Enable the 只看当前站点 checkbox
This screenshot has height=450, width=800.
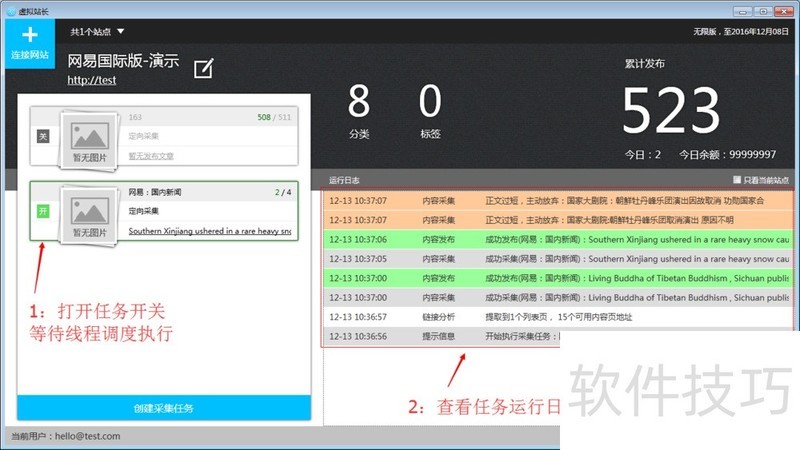point(737,180)
